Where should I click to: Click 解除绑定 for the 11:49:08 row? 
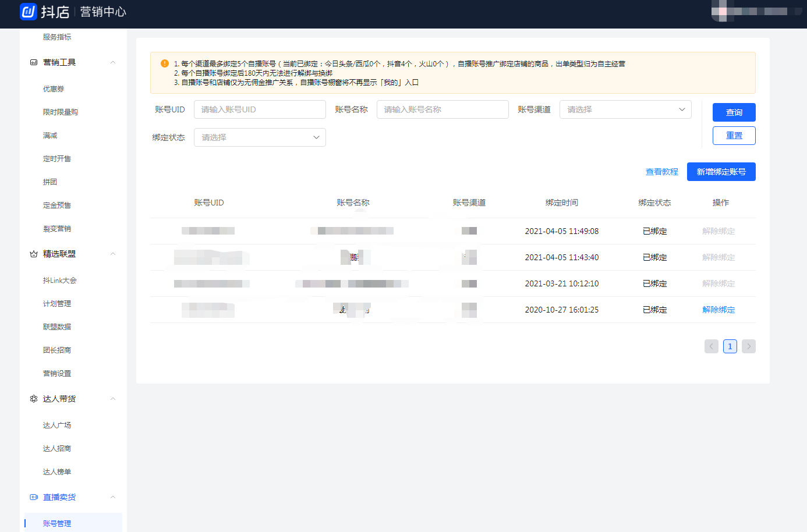pos(718,231)
